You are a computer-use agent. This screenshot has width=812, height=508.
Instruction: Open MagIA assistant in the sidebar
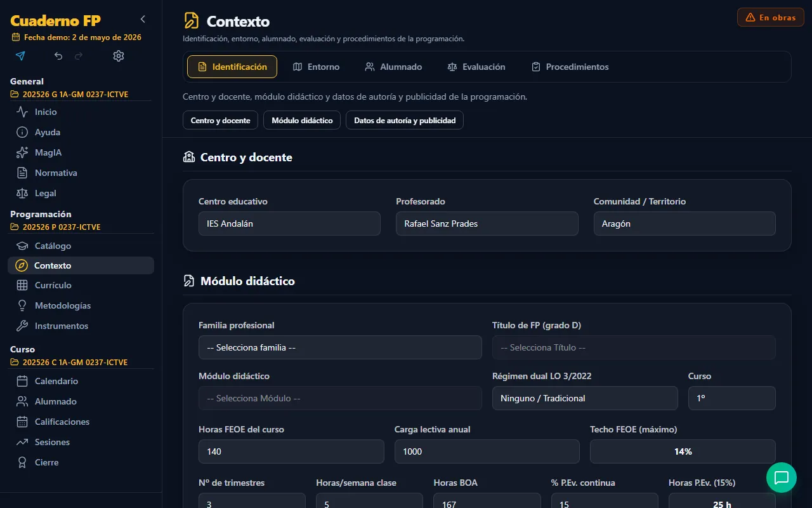[x=81, y=152]
